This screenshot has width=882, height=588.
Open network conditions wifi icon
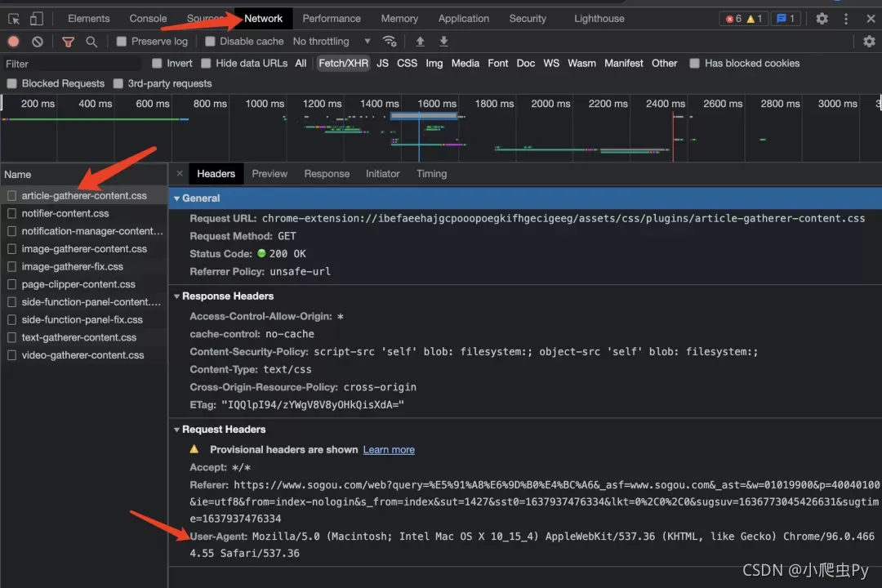(390, 41)
